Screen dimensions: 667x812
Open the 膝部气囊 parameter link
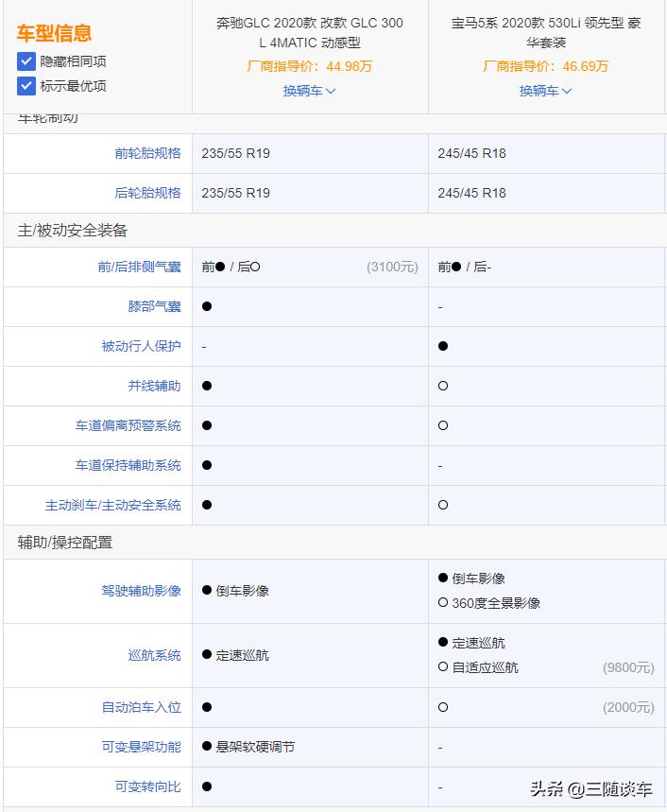[155, 306]
